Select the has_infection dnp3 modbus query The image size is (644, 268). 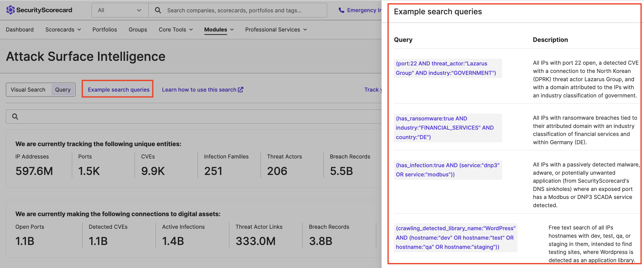447,170
